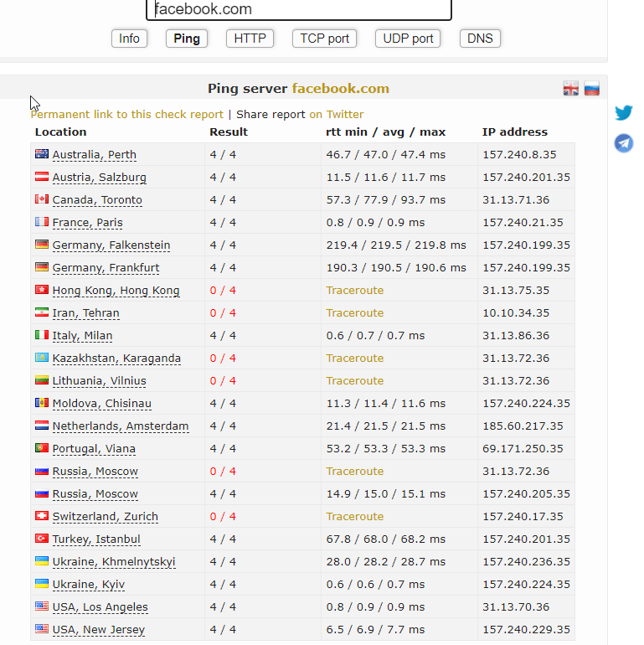Click the Turkey flag icon next to Istanbul

[x=42, y=539]
